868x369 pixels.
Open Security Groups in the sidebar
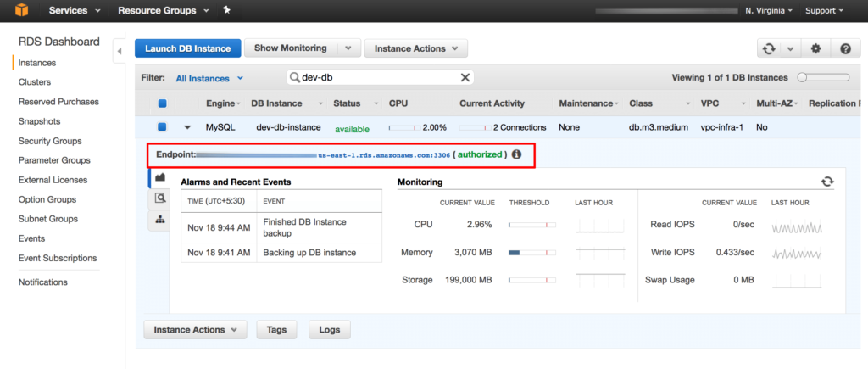pyautogui.click(x=50, y=141)
